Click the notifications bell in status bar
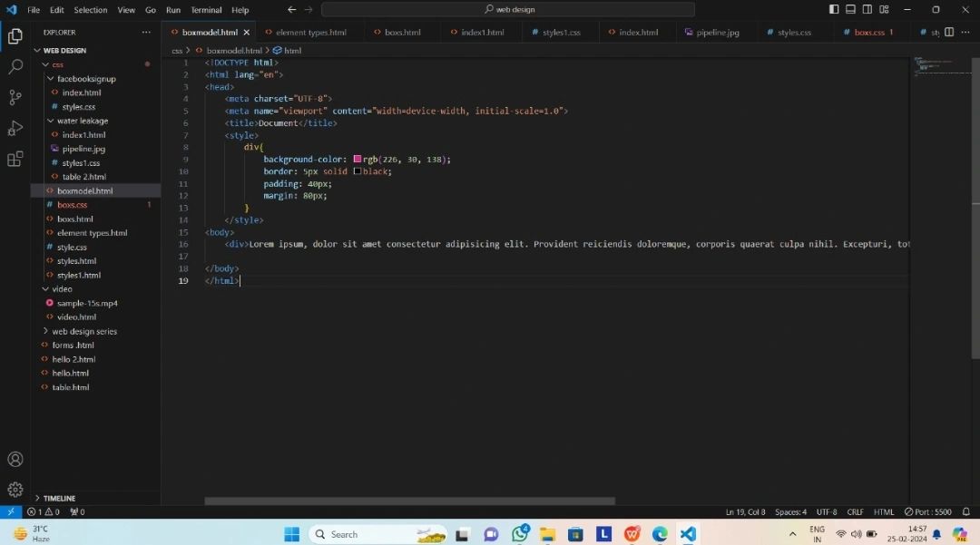 pyautogui.click(x=967, y=512)
